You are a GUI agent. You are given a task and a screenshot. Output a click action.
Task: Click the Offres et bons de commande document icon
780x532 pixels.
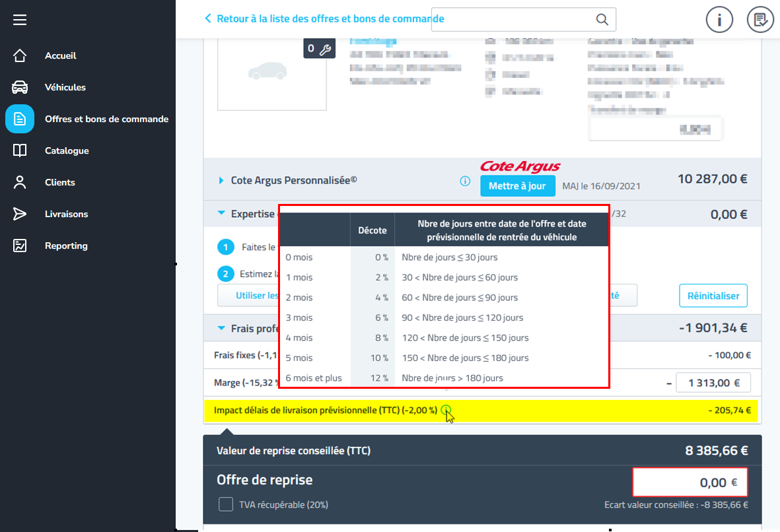pos(20,119)
